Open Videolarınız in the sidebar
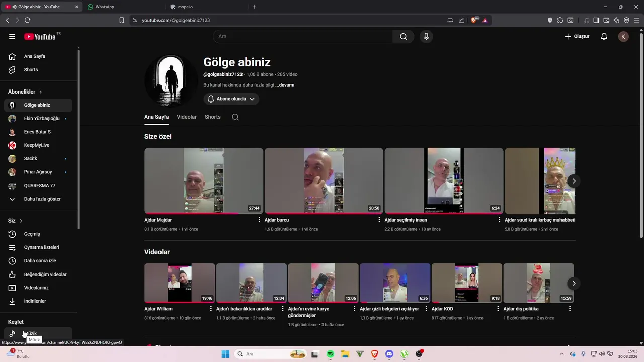 click(x=38, y=288)
